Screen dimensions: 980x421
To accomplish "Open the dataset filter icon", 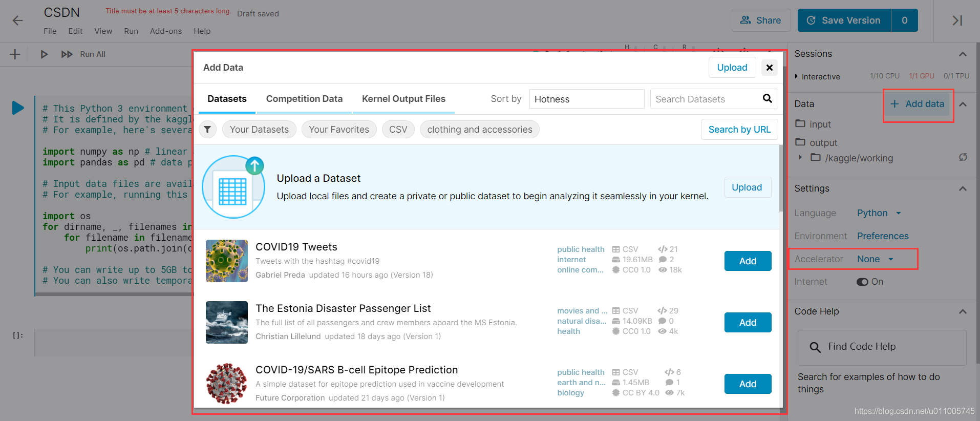I will click(x=207, y=130).
